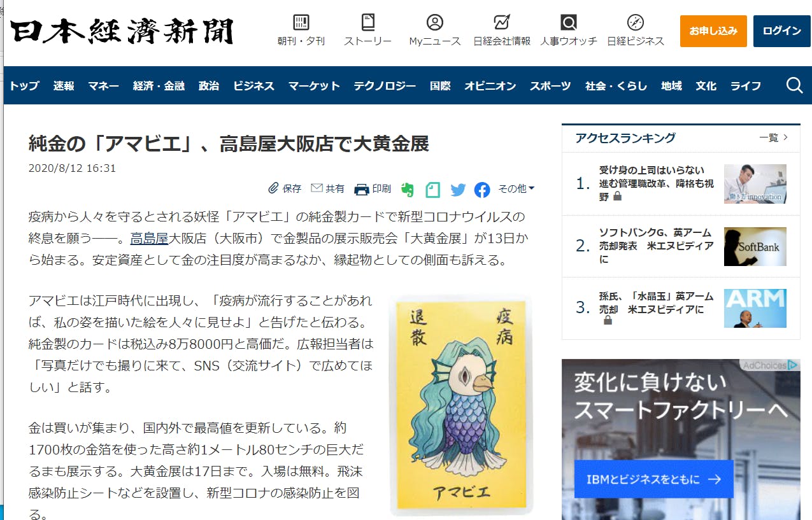
Task: Click the orange お申し込み button
Action: tap(713, 31)
